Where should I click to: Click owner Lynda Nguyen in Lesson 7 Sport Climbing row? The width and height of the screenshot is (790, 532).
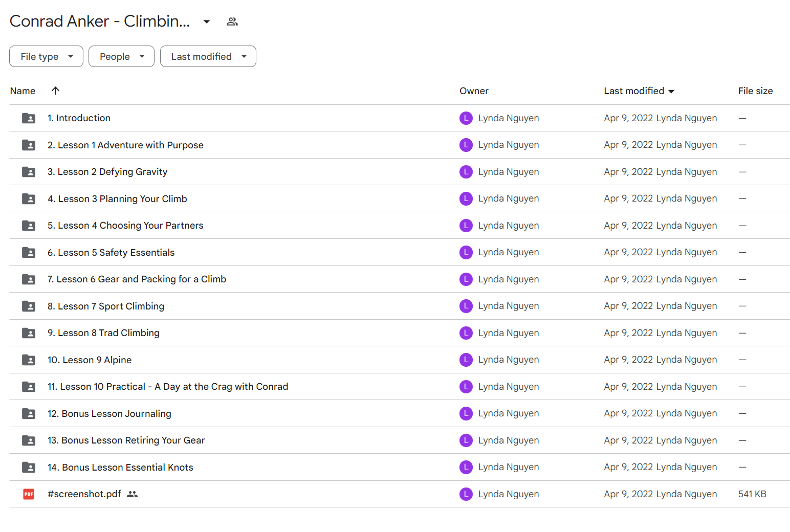point(509,306)
